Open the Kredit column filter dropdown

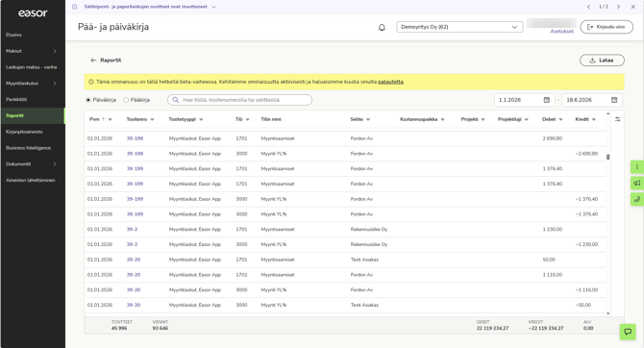593,119
